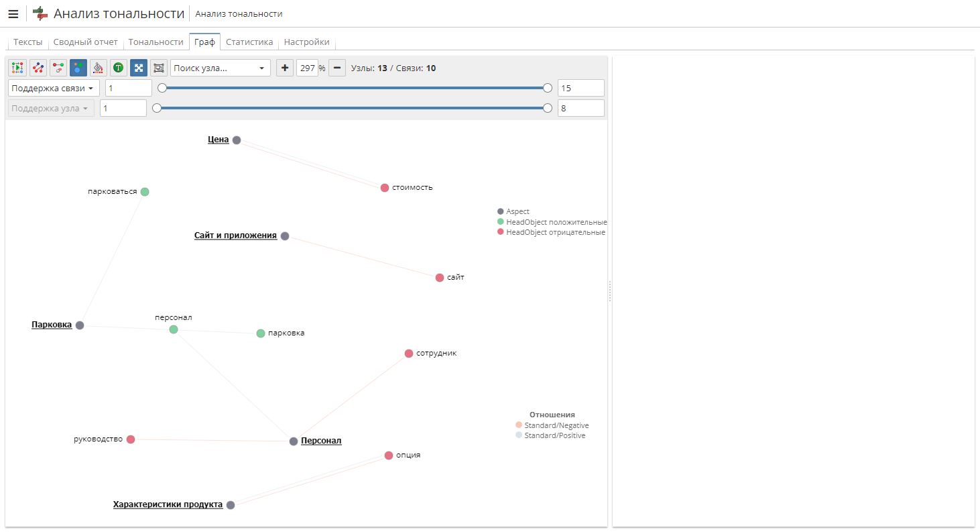Click the Анализ тональности breadcrumb text
The width and height of the screenshot is (980, 532).
coord(239,13)
